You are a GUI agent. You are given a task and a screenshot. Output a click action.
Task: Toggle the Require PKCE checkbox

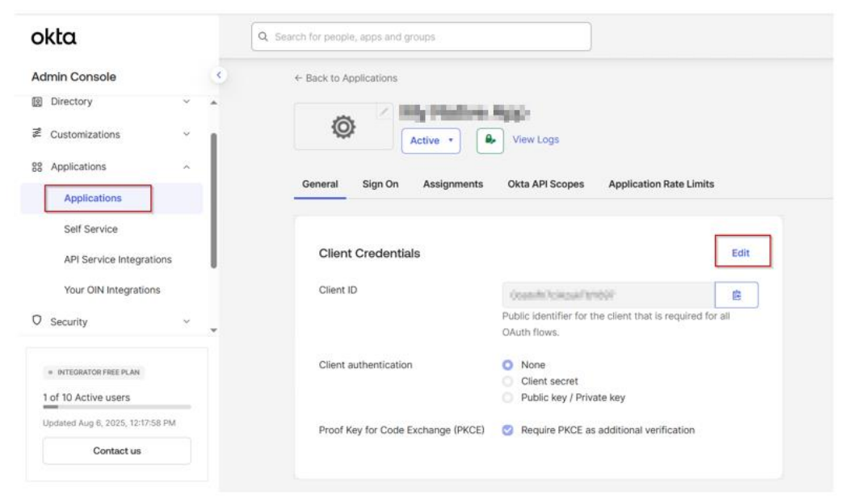[508, 430]
